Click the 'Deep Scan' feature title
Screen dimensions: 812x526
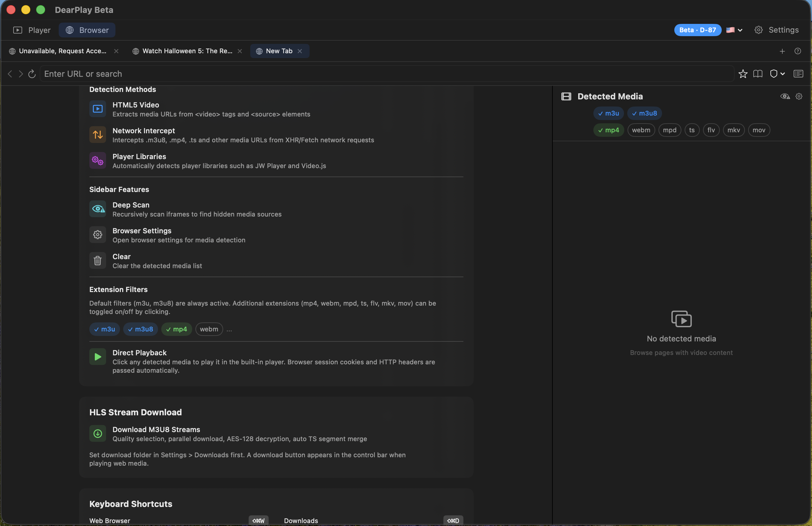[131, 205]
